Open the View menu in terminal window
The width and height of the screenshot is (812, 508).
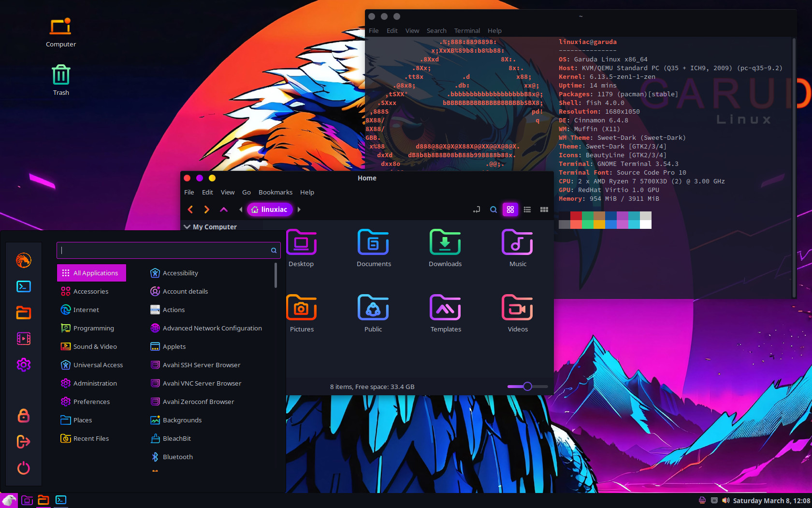pyautogui.click(x=412, y=30)
